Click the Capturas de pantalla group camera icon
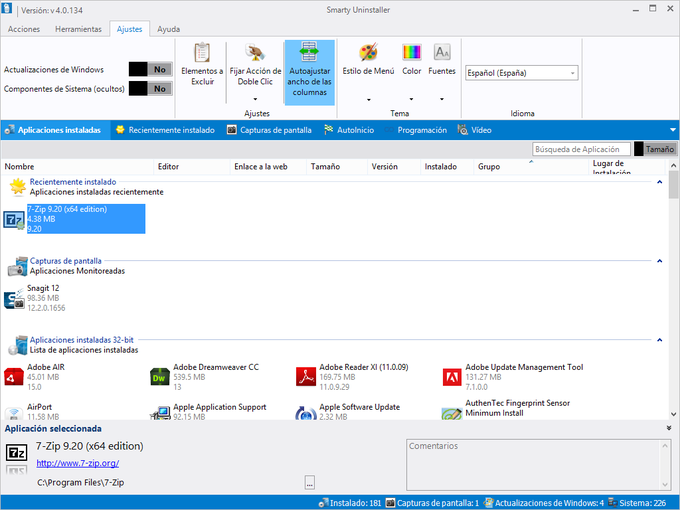Viewport: 680px width, 510px height. point(17,266)
